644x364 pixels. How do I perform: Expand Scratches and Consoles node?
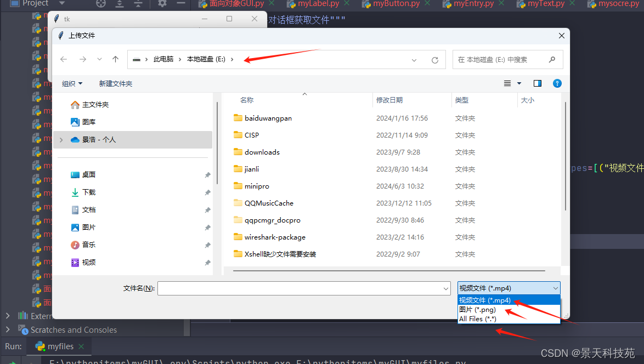(x=7, y=329)
